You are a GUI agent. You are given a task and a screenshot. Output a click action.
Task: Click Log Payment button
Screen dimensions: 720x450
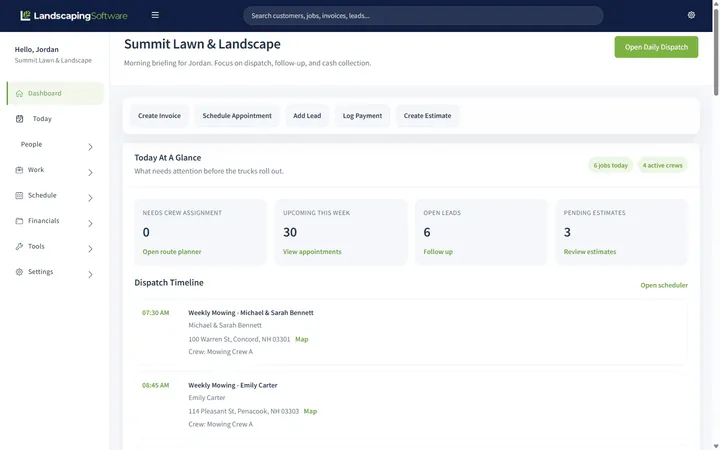(362, 116)
